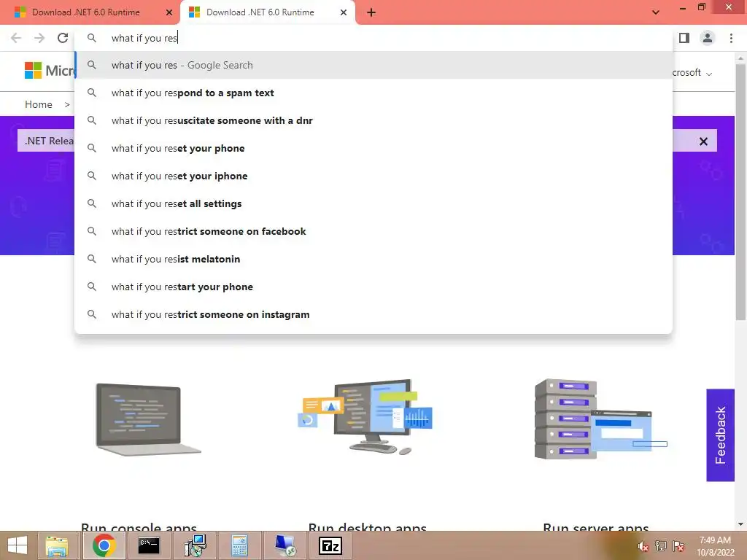Open the Chrome profile avatar
The image size is (747, 560).
pos(708,38)
